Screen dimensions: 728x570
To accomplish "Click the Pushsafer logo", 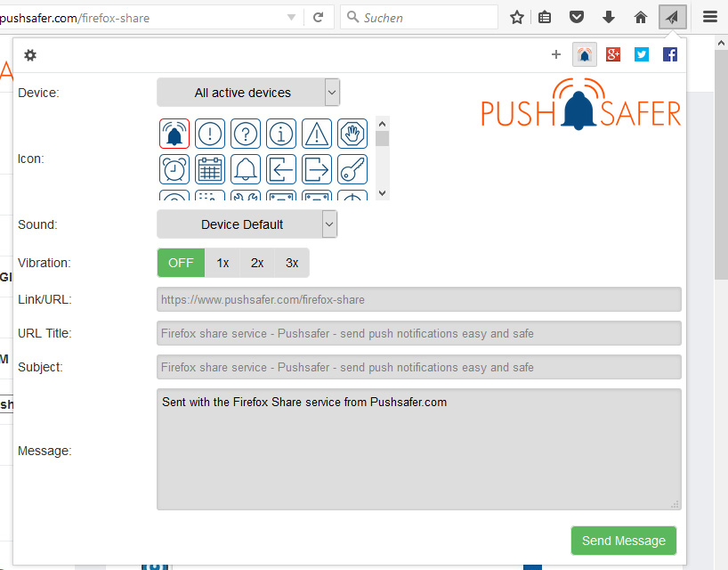I will pos(581,104).
